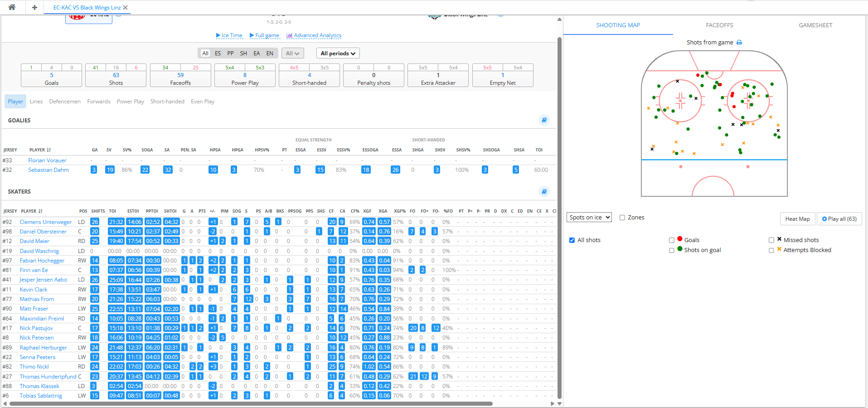868x408 pixels.
Task: Play the Ice Time video
Action: 229,35
